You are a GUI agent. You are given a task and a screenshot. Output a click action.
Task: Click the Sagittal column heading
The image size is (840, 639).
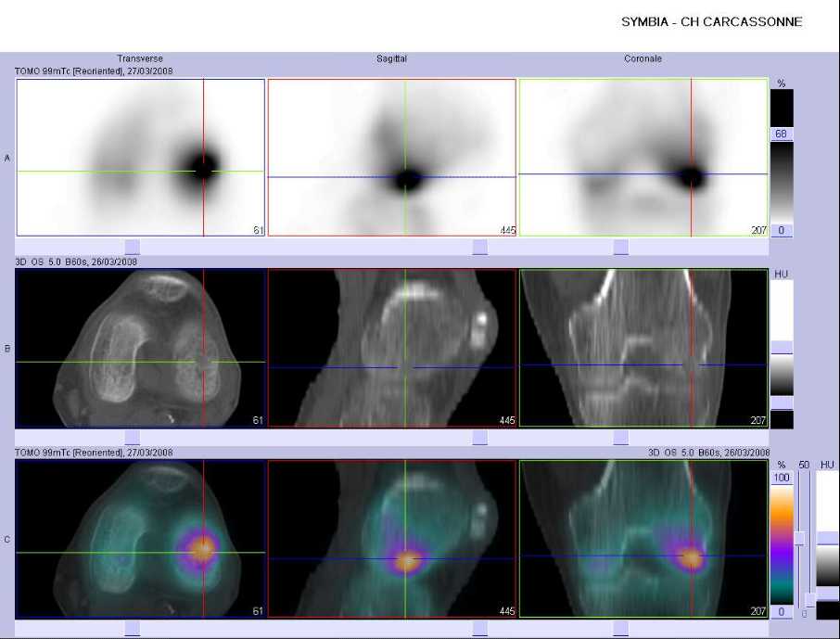(391, 58)
